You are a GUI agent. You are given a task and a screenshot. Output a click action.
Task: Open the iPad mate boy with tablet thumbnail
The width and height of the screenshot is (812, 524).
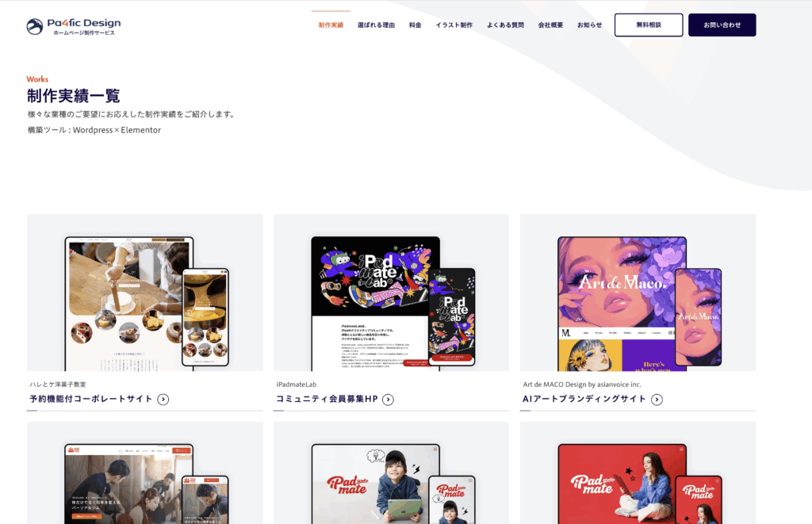pos(392,473)
